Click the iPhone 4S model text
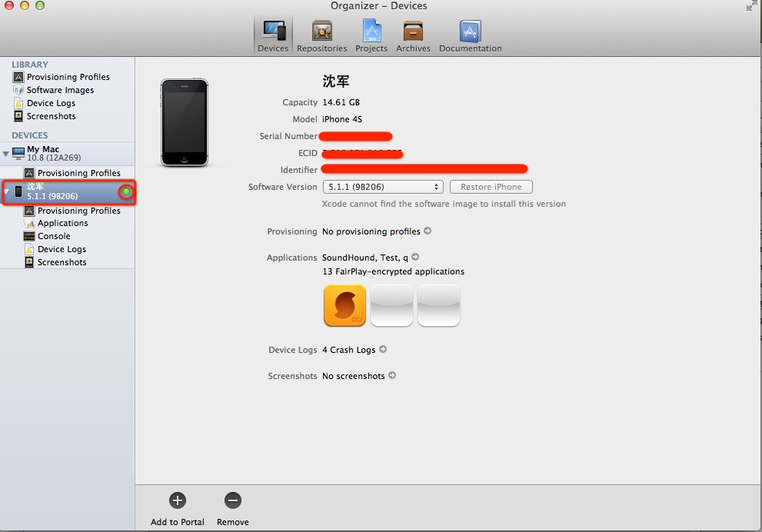This screenshot has width=762, height=532. [x=342, y=119]
